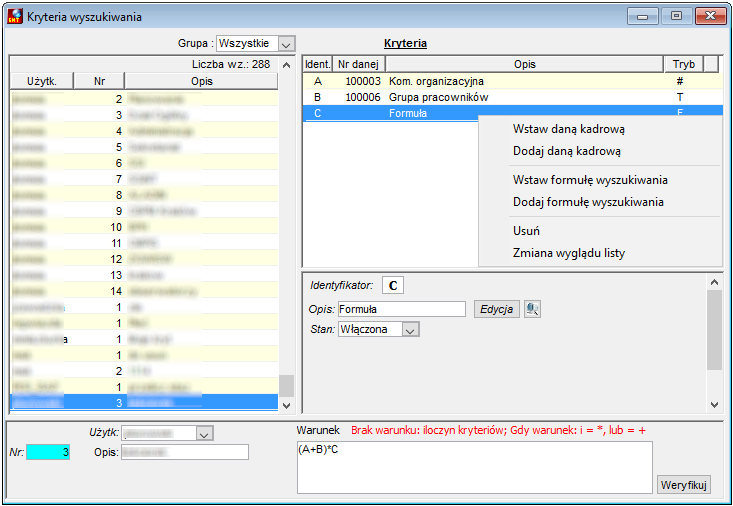Screen dimensions: 733x506
Task: Click the # mode cell of row A
Action: click(x=680, y=81)
